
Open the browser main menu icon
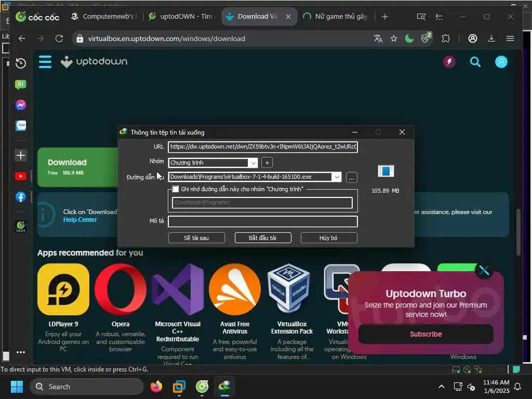(x=510, y=38)
